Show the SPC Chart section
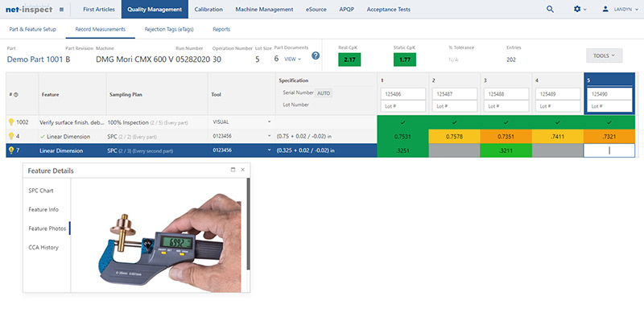The width and height of the screenshot is (644, 321). (41, 191)
